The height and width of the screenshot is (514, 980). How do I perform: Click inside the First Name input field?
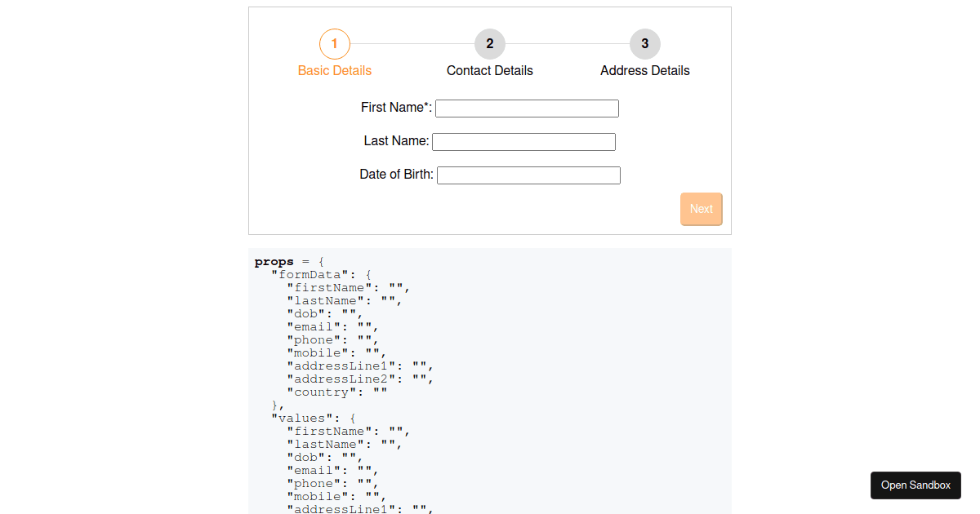click(x=527, y=108)
